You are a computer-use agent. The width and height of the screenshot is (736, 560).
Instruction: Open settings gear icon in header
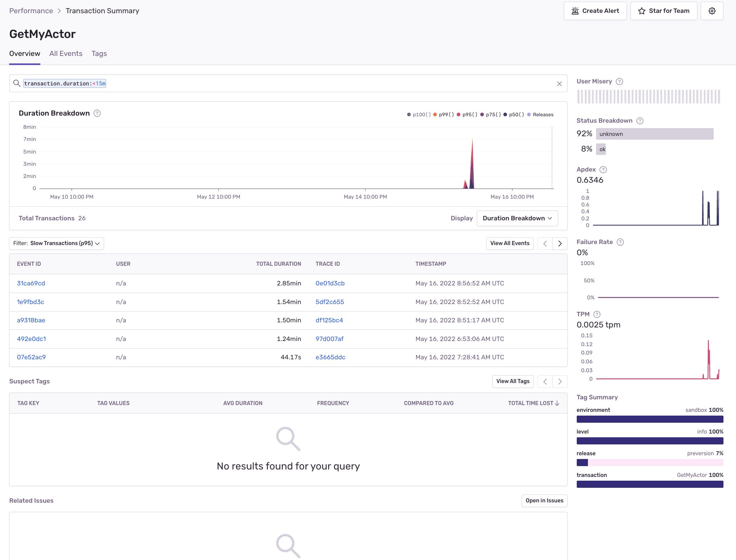coord(712,11)
